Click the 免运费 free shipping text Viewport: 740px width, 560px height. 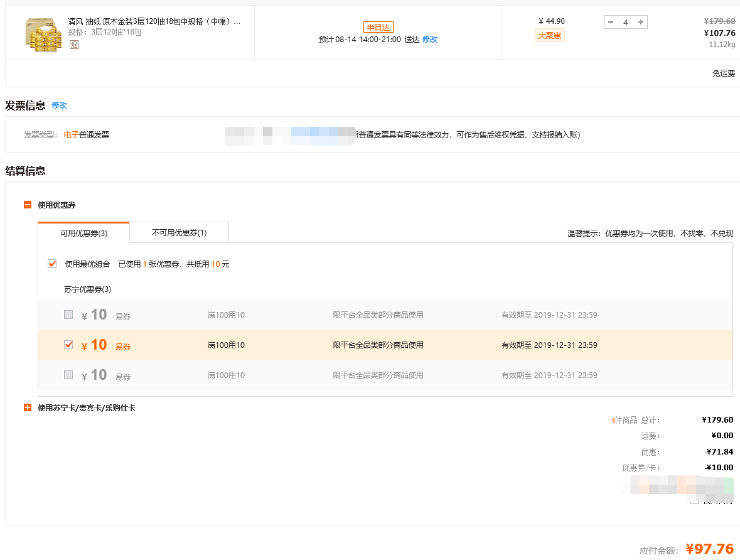pos(724,73)
